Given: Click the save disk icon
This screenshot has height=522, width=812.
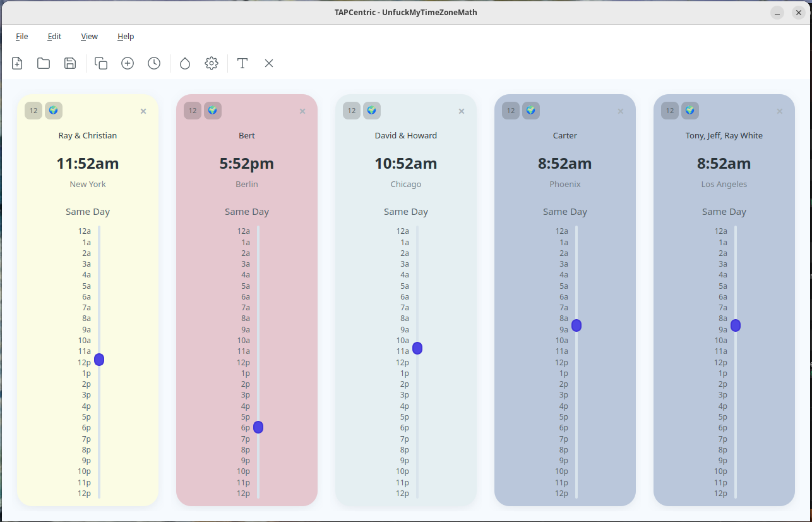Looking at the screenshot, I should tap(70, 63).
